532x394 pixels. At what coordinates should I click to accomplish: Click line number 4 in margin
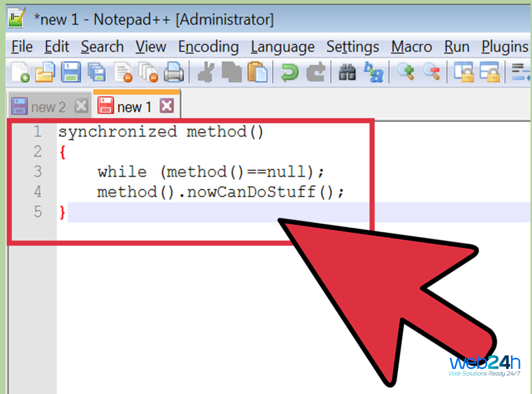click(38, 191)
